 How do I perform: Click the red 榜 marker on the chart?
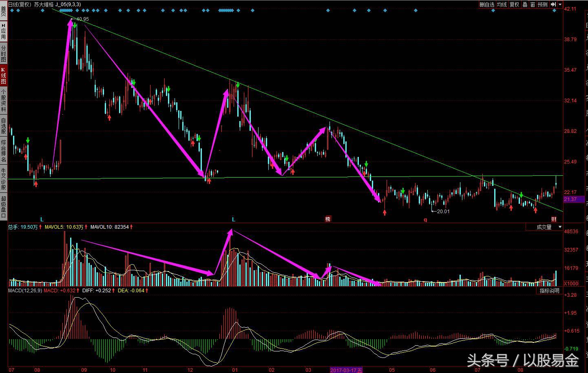[328, 219]
